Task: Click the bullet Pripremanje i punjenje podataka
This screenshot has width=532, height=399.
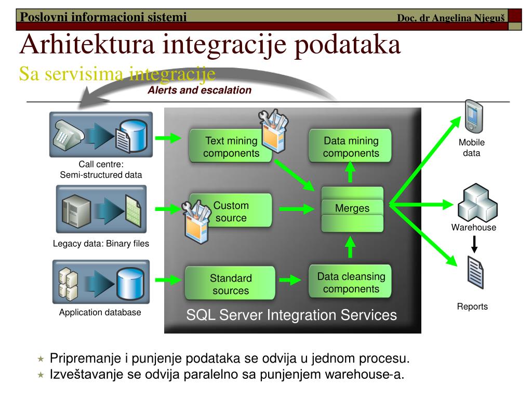Action: click(x=230, y=358)
